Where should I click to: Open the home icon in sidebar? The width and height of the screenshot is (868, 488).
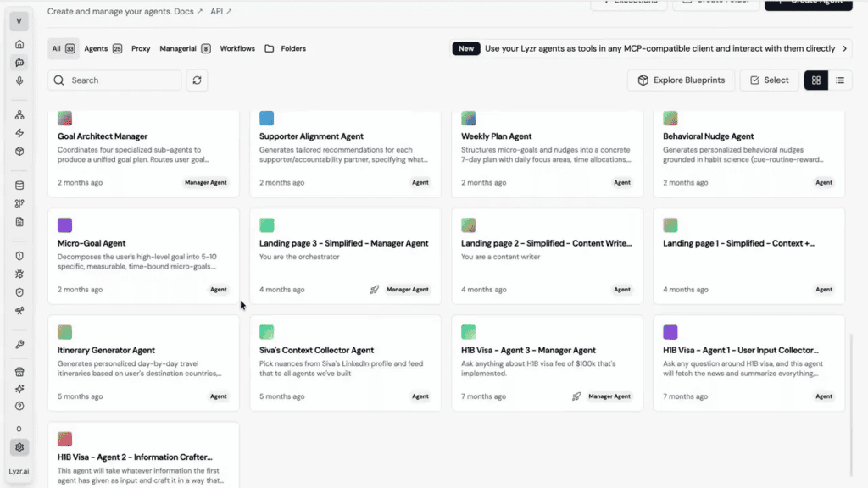[x=19, y=44]
